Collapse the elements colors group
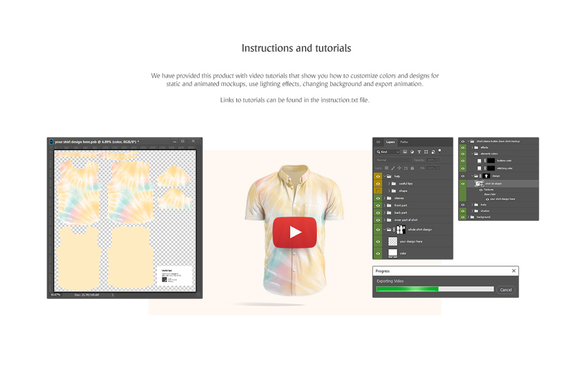The height and width of the screenshot is (392, 588). click(x=472, y=154)
